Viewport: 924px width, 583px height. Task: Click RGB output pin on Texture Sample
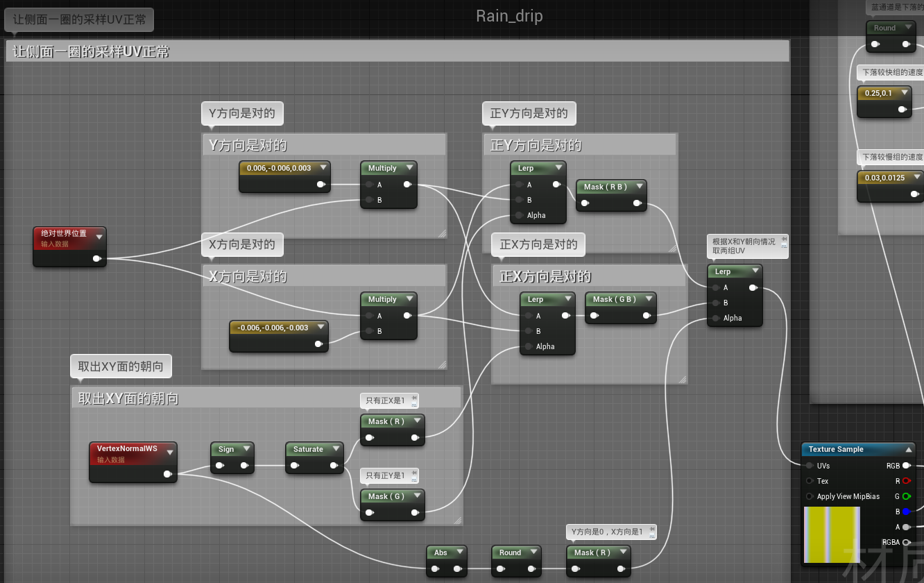pos(907,466)
